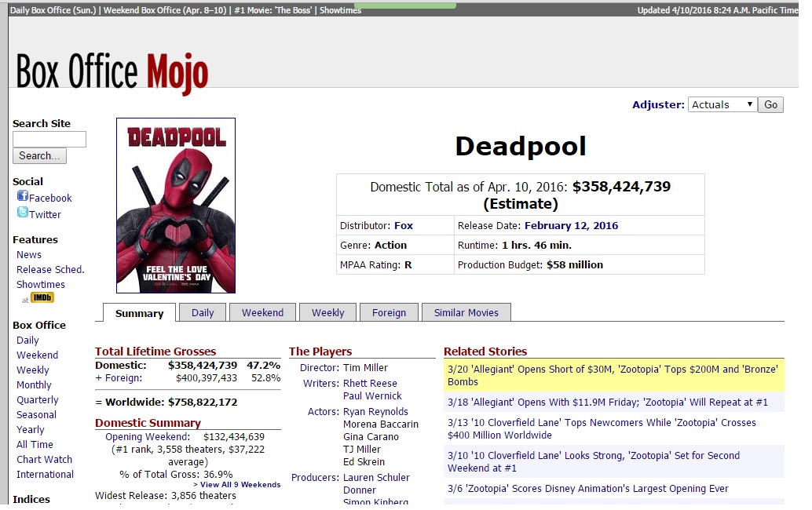Click Worldwide total $758,822,172 text
Image resolution: width=812 pixels, height=510 pixels.
[203, 403]
